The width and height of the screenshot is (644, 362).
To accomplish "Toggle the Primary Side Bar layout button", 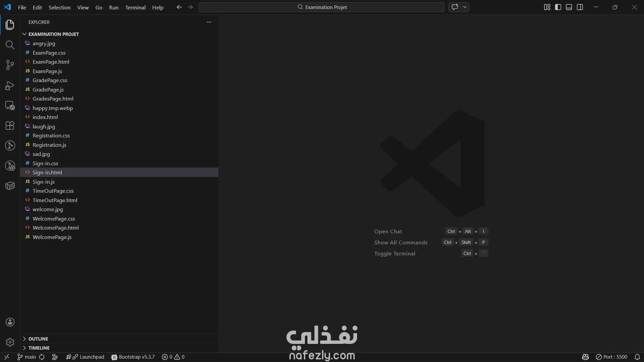I will tap(558, 7).
